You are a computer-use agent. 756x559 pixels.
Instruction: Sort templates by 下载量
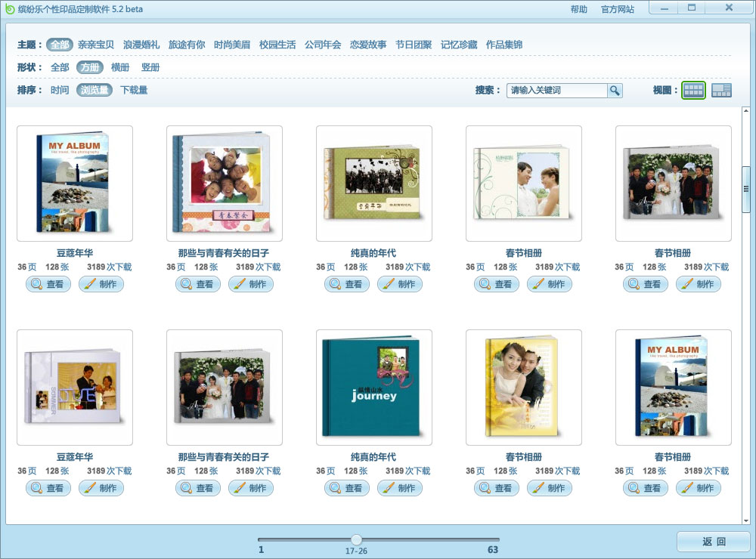(134, 90)
